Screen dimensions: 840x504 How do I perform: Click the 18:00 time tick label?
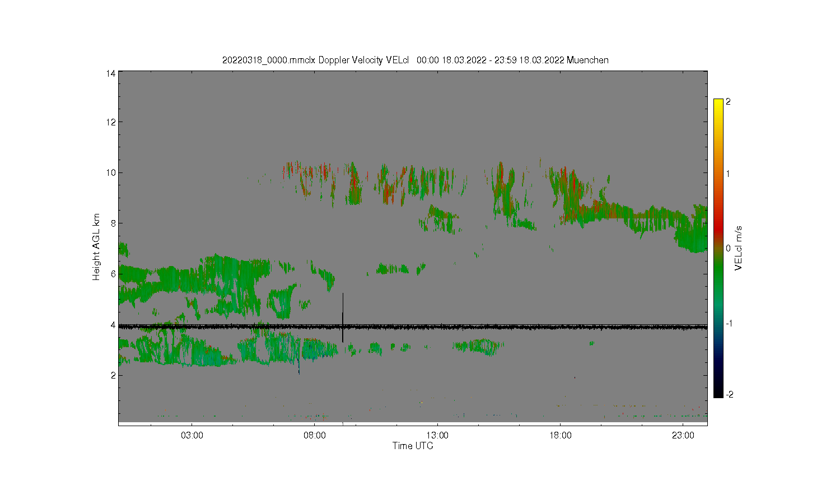560,435
